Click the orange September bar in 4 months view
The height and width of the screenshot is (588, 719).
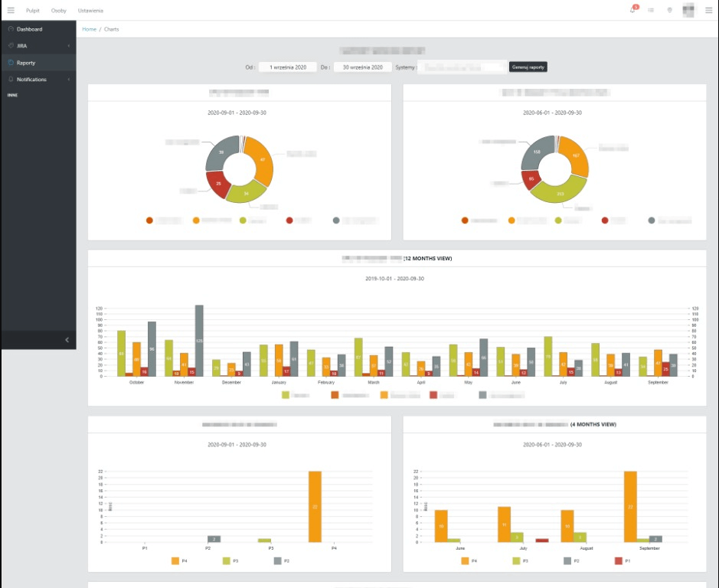(630, 507)
